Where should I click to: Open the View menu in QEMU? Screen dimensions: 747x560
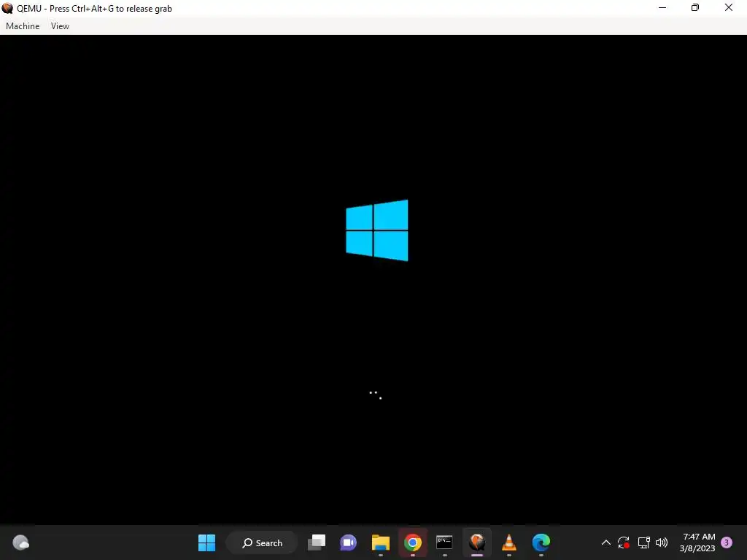tap(60, 26)
